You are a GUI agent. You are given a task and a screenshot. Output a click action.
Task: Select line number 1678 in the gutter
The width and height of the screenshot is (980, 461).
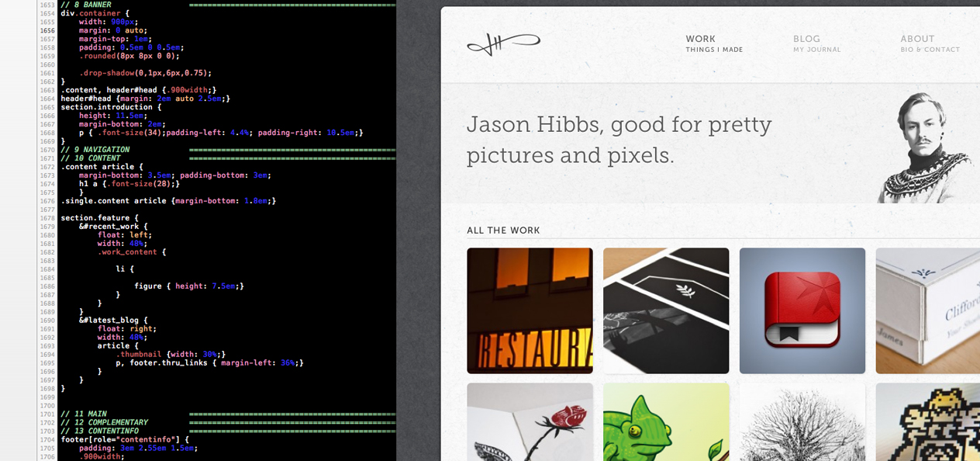coord(47,218)
